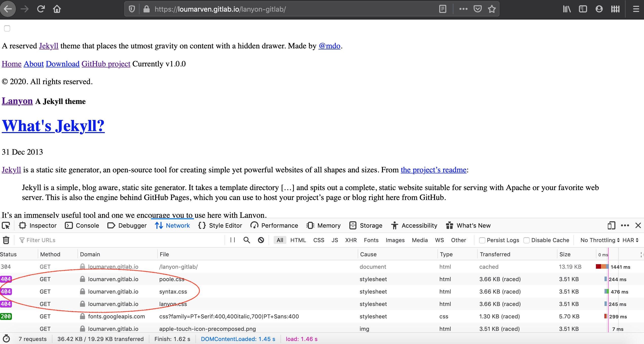Sort by the Transferred column header
Viewport: 644px width, 344px height.
point(517,254)
